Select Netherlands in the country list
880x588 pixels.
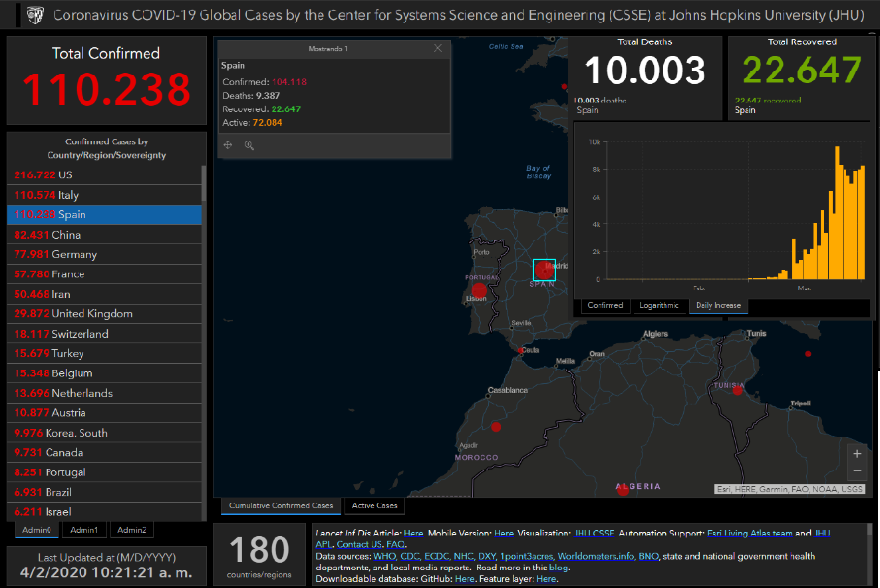tap(104, 393)
